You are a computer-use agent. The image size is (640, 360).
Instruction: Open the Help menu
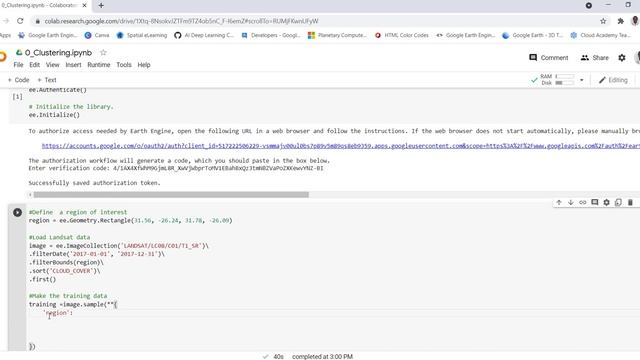144,65
